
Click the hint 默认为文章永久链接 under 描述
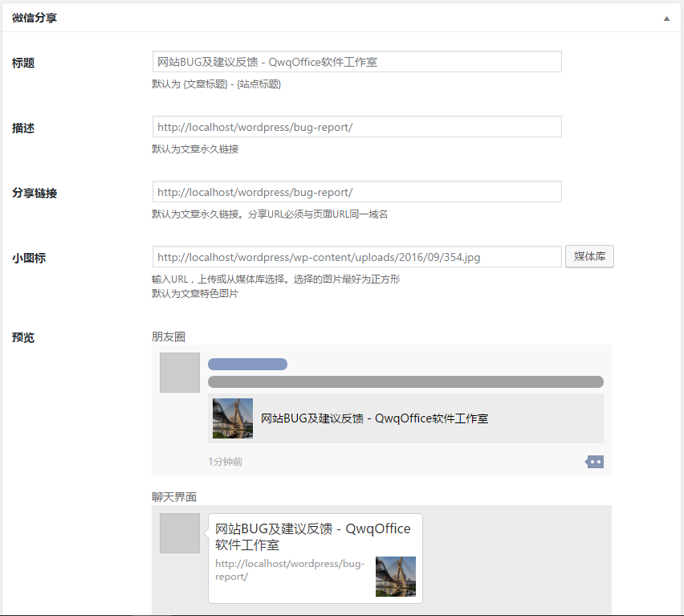pyautogui.click(x=195, y=149)
